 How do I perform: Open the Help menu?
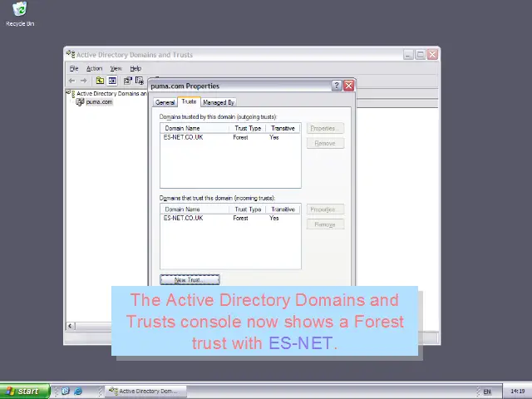pyautogui.click(x=135, y=68)
